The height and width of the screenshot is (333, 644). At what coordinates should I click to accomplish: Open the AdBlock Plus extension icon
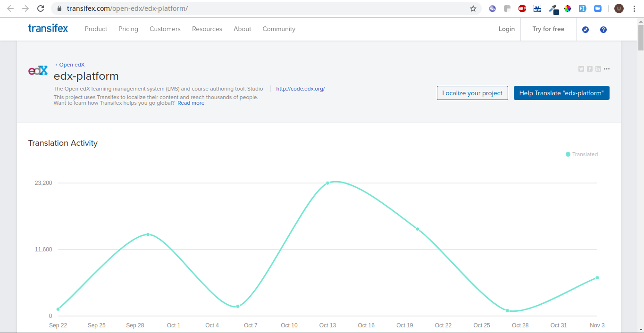(522, 8)
